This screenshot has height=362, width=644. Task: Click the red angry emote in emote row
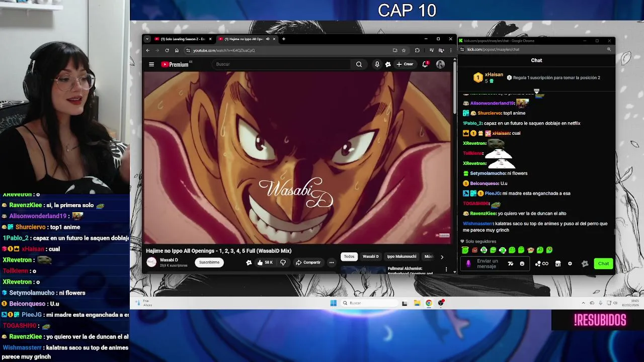pyautogui.click(x=474, y=250)
